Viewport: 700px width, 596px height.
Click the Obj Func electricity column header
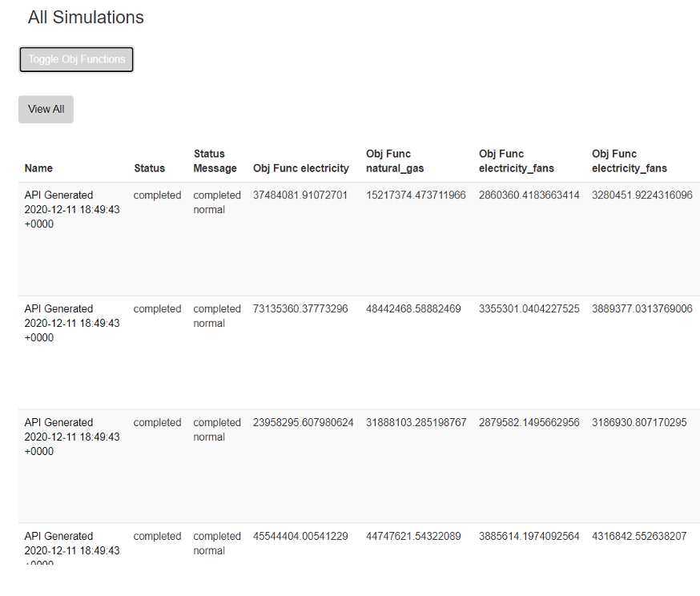pyautogui.click(x=301, y=168)
